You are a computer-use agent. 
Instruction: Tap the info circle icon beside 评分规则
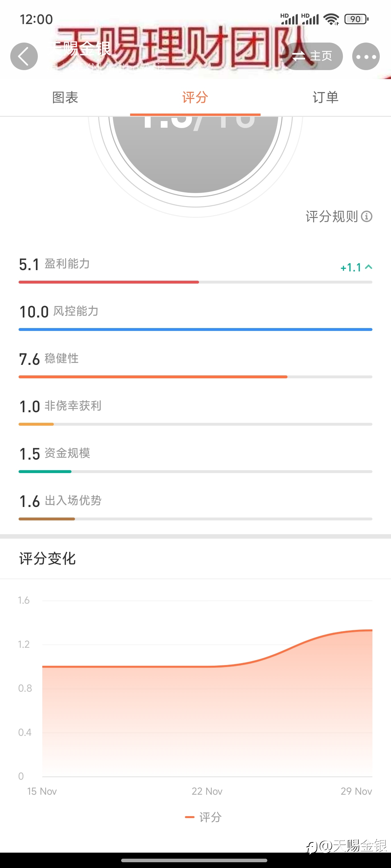[x=367, y=216]
